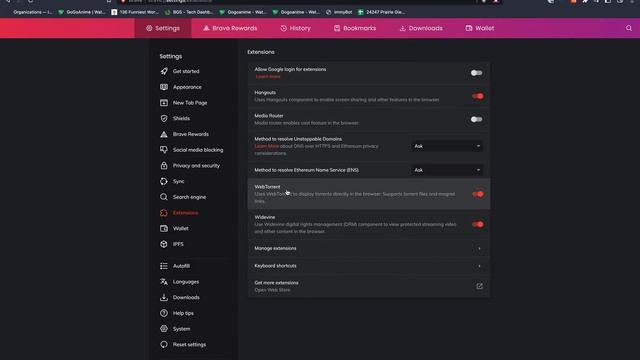
Task: Click the Extensions puzzle icon in sidebar
Action: coord(164,213)
